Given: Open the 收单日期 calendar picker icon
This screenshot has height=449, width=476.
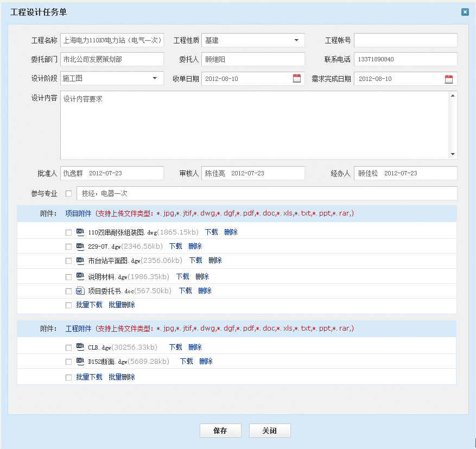Looking at the screenshot, I should pos(297,79).
